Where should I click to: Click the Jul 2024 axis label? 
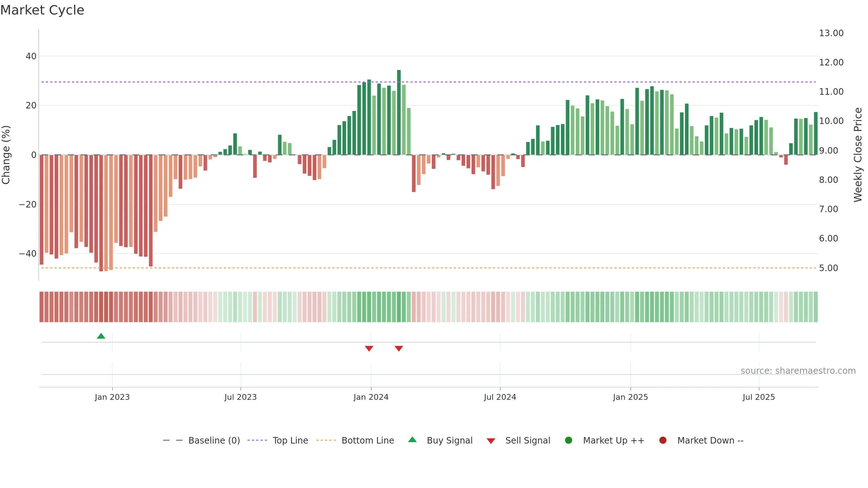click(x=500, y=397)
